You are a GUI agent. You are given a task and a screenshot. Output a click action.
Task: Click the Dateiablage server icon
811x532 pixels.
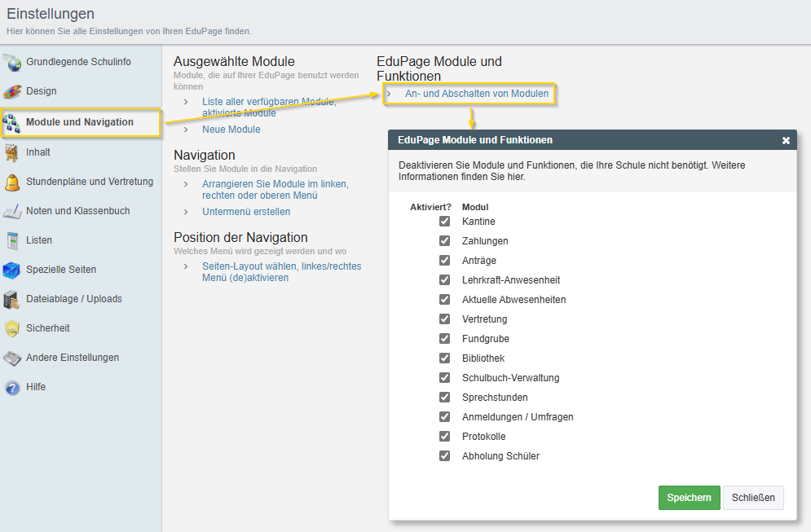click(11, 299)
